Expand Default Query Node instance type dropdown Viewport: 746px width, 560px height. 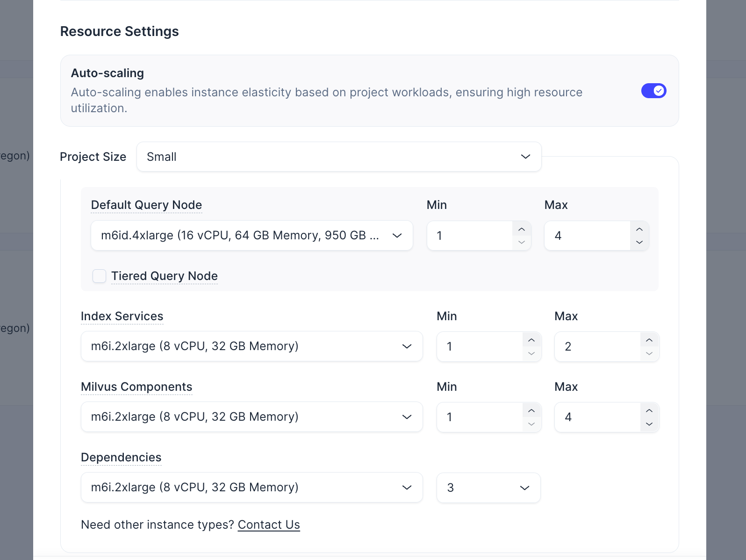click(251, 236)
